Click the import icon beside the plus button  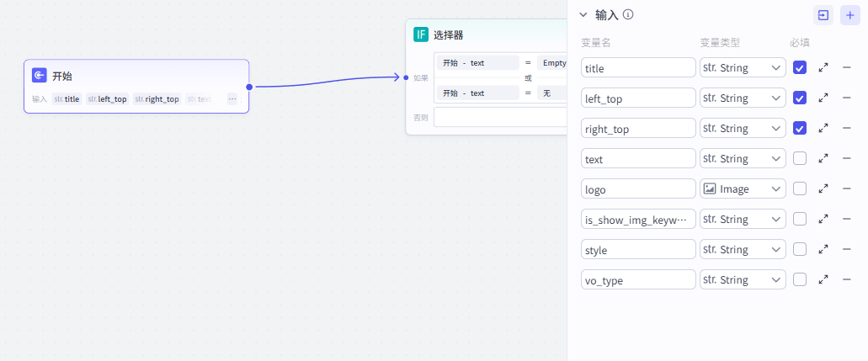823,15
